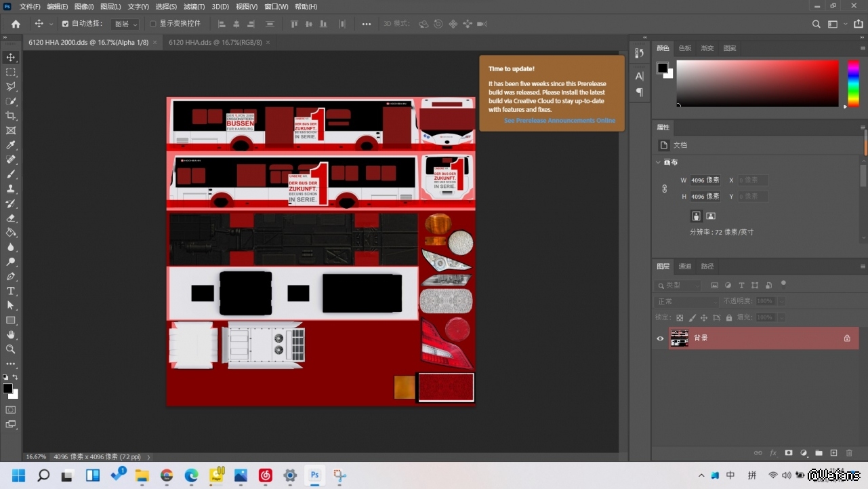This screenshot has height=489, width=868.
Task: Switch to the 6120 HHA.dds document tab
Action: click(x=215, y=42)
